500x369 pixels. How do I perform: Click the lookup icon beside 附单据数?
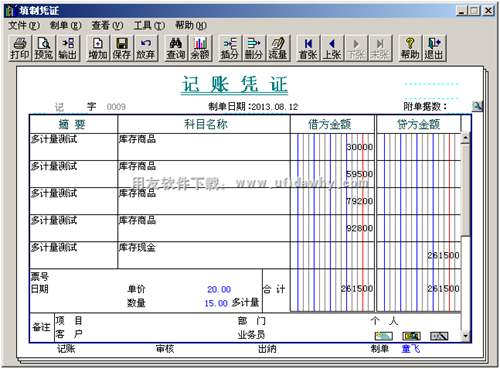[477, 106]
